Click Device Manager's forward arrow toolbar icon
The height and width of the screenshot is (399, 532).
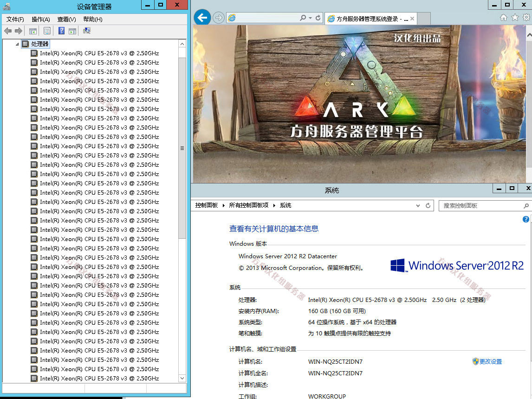pyautogui.click(x=19, y=31)
